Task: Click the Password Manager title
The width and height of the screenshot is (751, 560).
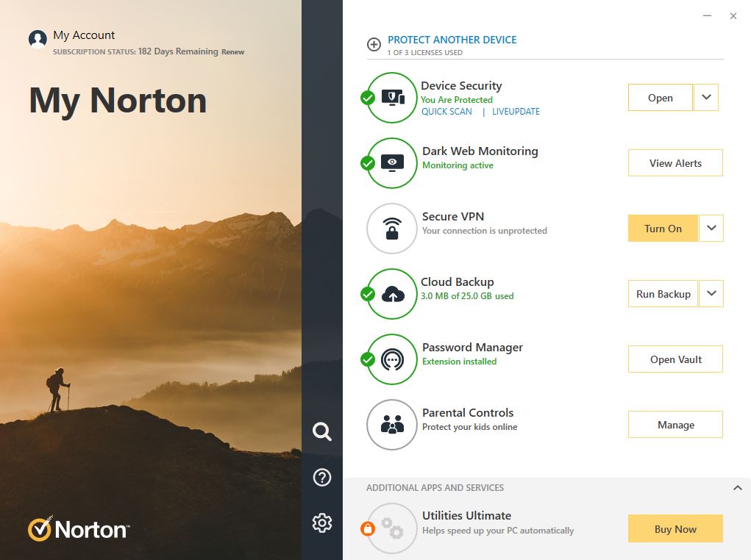Action: [x=472, y=348]
